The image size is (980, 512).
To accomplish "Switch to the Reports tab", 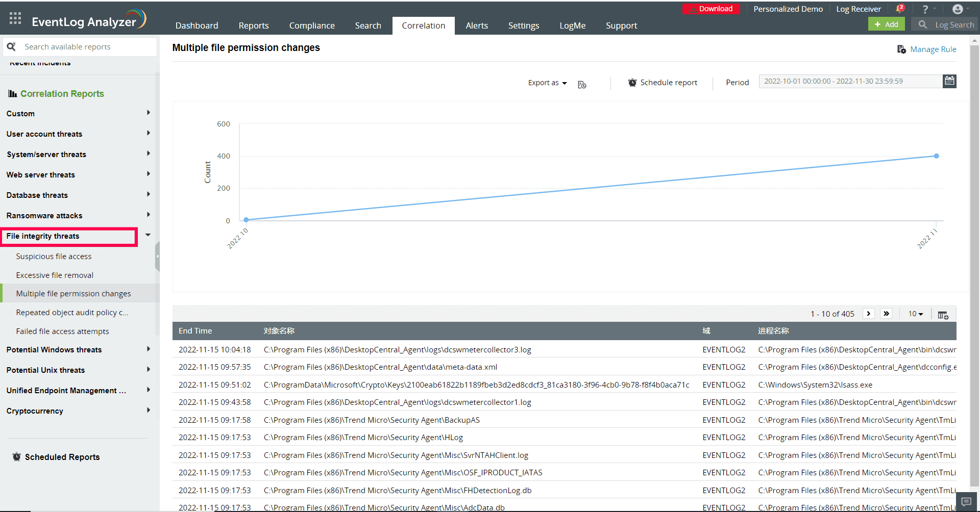I will pos(254,25).
